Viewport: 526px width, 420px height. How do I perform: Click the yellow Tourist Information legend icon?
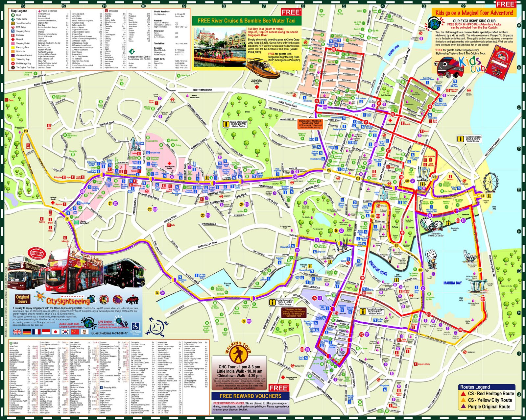tap(13, 23)
